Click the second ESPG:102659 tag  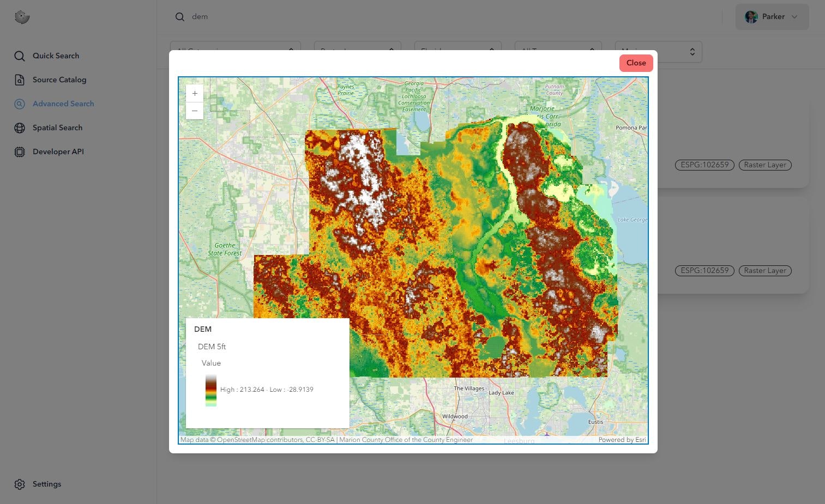(704, 270)
